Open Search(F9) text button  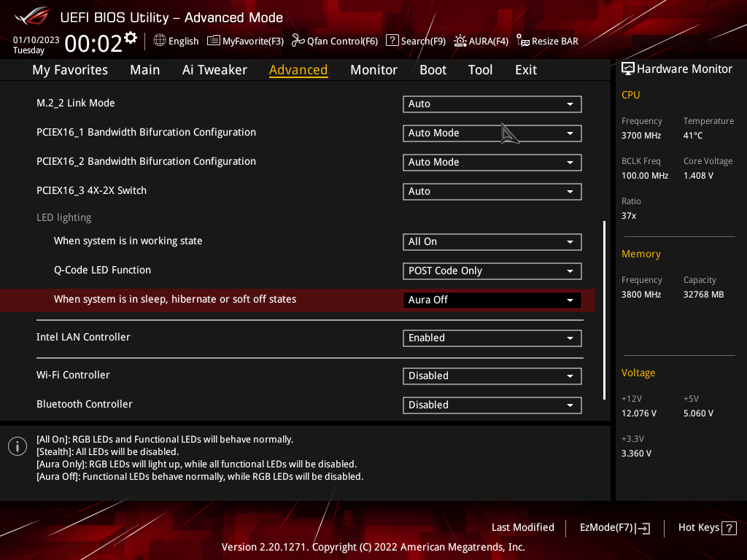coord(423,42)
